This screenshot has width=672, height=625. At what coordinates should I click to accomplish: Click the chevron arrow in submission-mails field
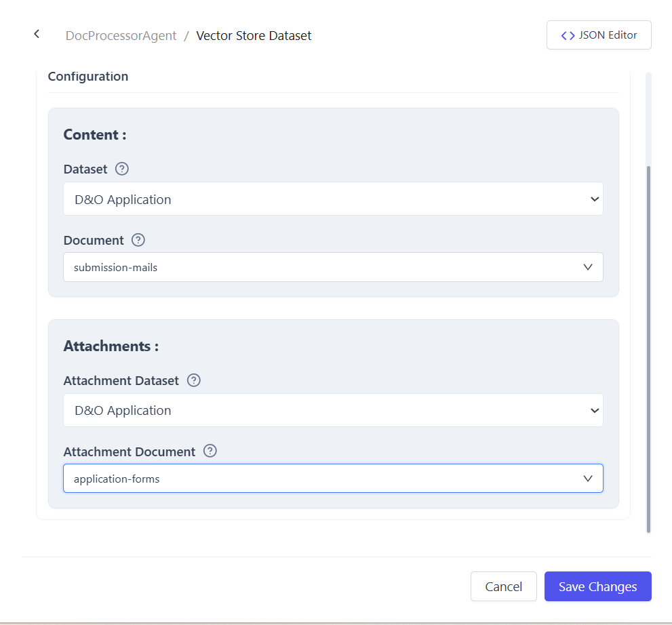pos(588,267)
